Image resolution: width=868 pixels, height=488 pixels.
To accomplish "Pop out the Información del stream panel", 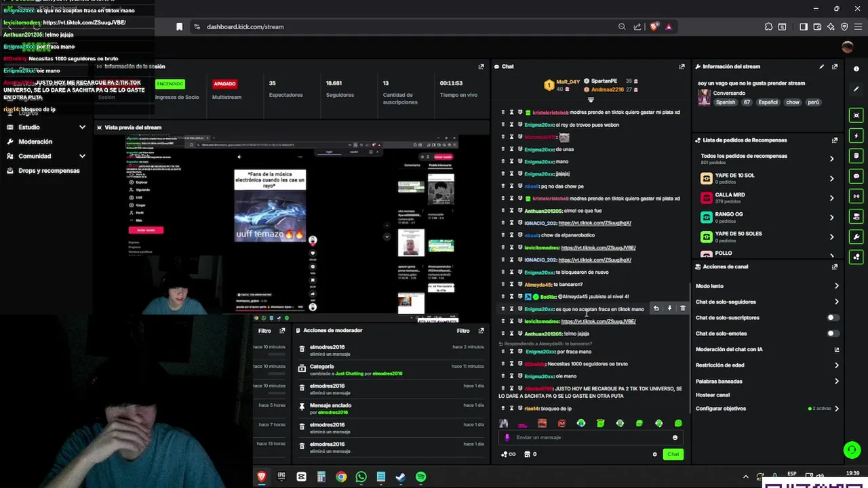I will [835, 66].
